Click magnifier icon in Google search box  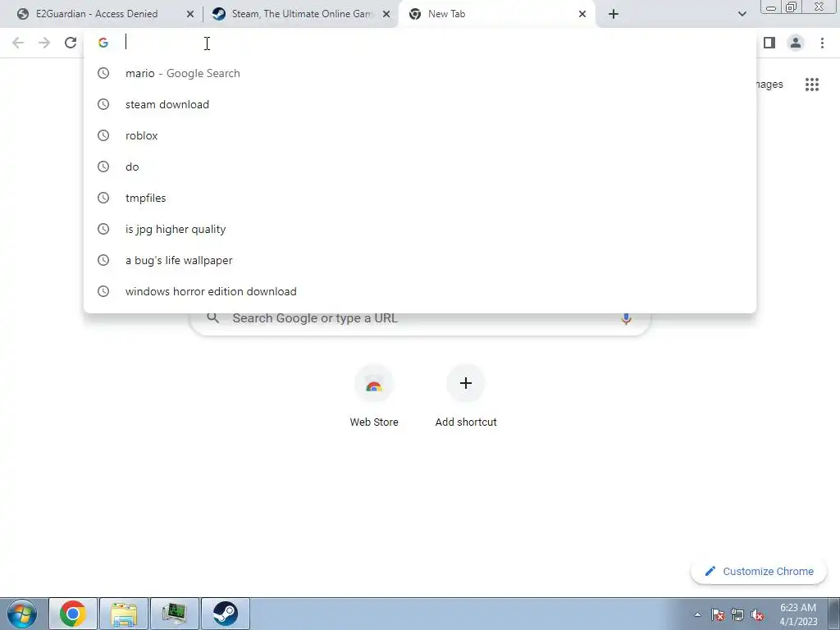[213, 318]
